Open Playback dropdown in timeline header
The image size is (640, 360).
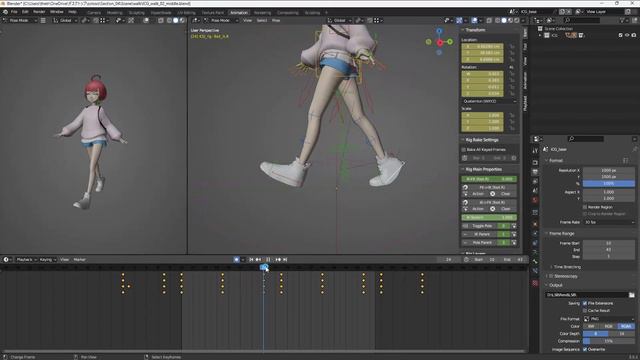click(26, 260)
